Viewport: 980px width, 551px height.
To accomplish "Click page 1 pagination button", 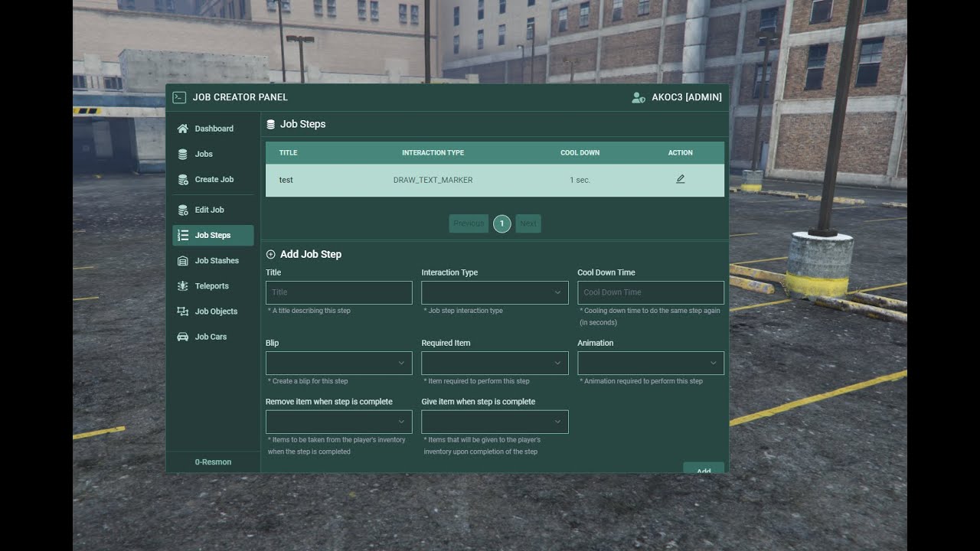I will (x=501, y=223).
